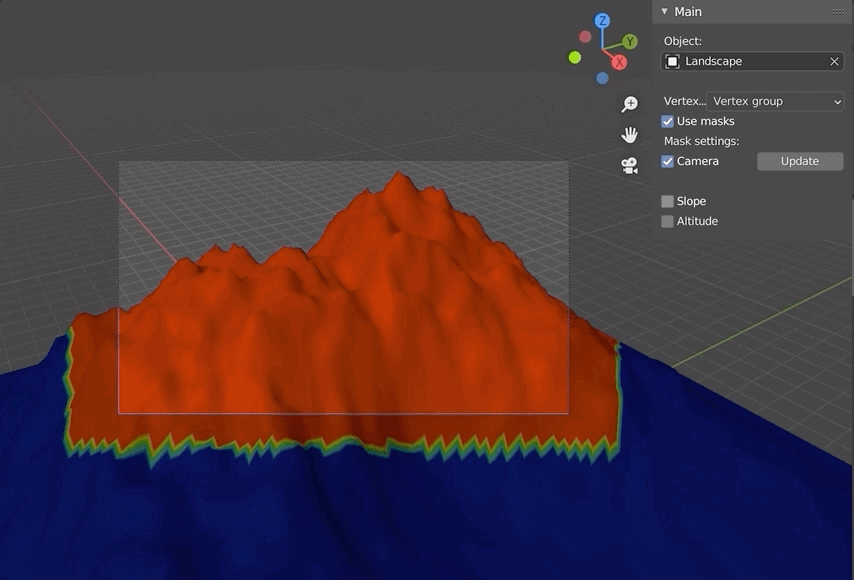Click the Y axis on the navigation gizmo
Viewport: 854px width, 580px height.
[629, 42]
